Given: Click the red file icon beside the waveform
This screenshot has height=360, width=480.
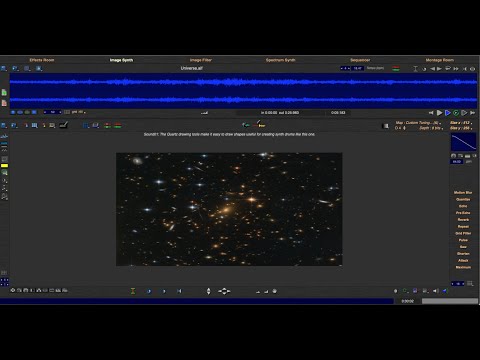Looking at the screenshot, I should (x=4, y=103).
